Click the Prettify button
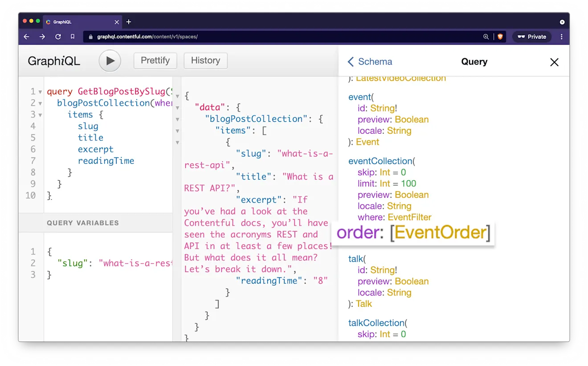Screen dimensions: 588x366 pos(155,61)
